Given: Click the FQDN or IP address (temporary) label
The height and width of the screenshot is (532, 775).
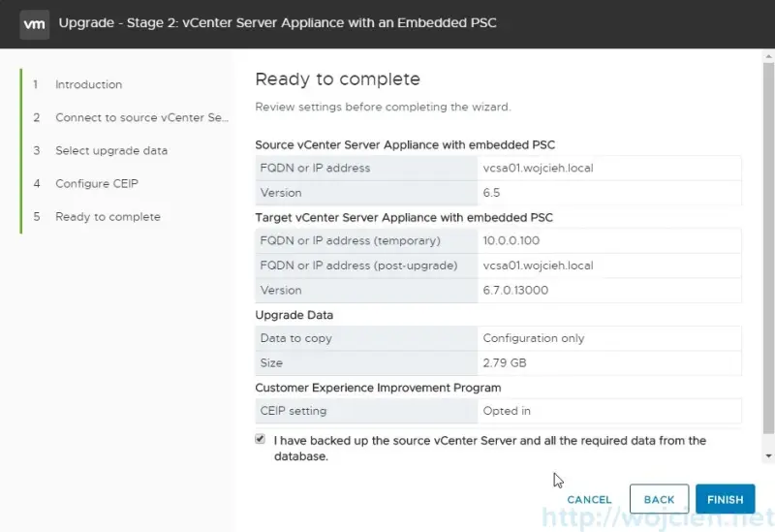Looking at the screenshot, I should point(350,240).
